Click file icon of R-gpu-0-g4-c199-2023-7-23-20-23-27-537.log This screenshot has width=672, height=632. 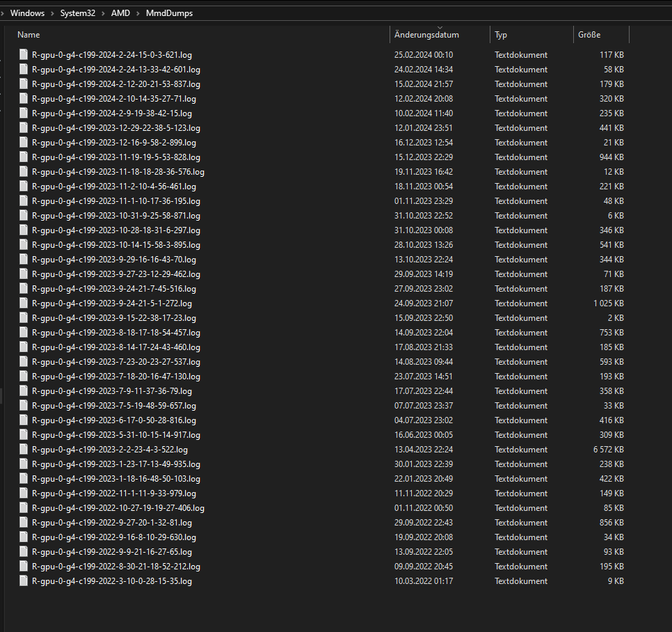(x=24, y=361)
